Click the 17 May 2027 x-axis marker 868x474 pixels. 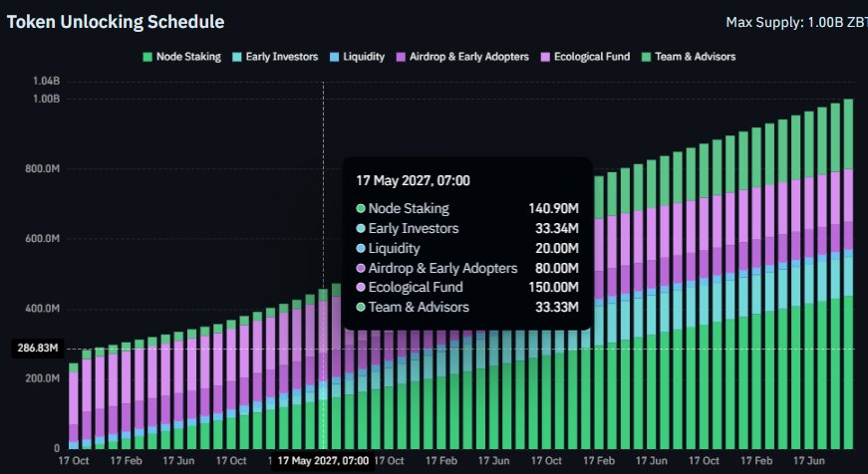(x=323, y=461)
